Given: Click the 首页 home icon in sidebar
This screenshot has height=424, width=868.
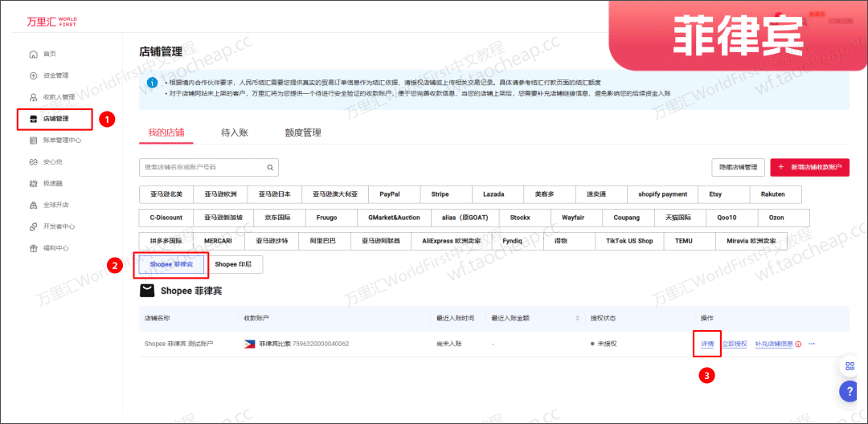Looking at the screenshot, I should (x=33, y=55).
